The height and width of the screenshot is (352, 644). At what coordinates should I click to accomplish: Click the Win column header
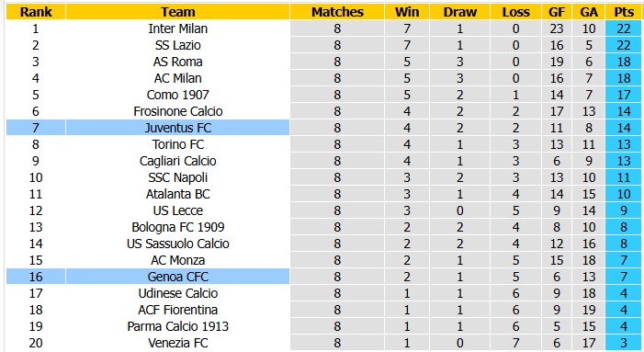point(407,12)
